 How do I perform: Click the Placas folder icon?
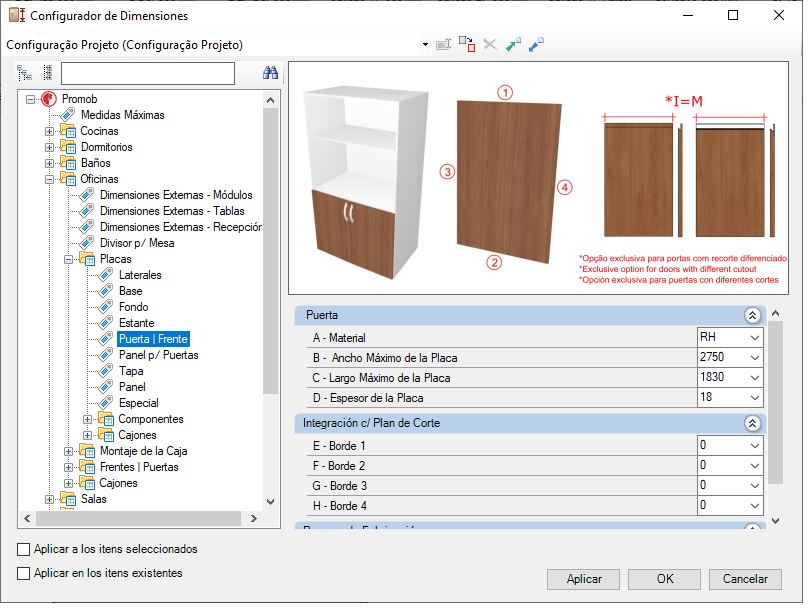(87, 259)
